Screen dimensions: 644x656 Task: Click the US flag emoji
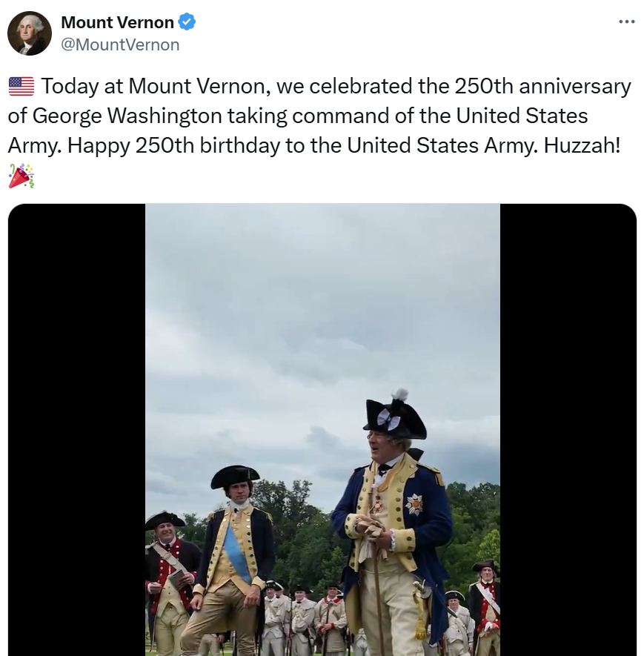(21, 87)
